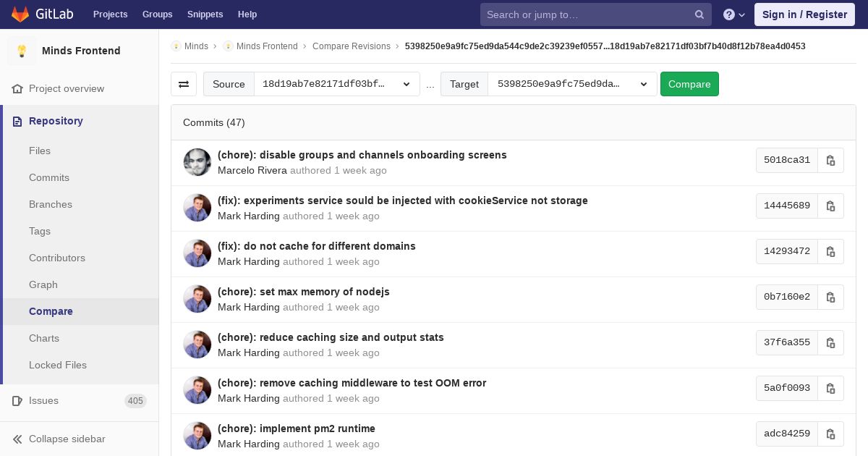The height and width of the screenshot is (456, 868).
Task: Click the Issues count badge 405
Action: tap(135, 401)
